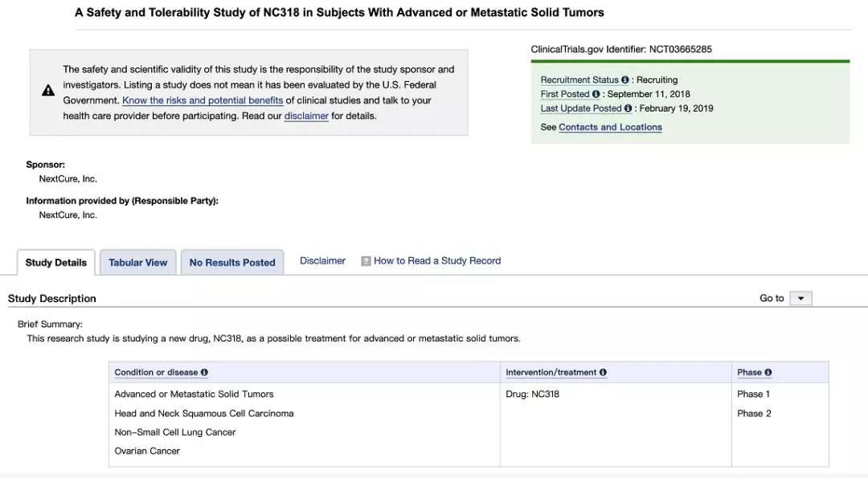Open the No Results Posted tab
The height and width of the screenshot is (478, 868).
[232, 263]
